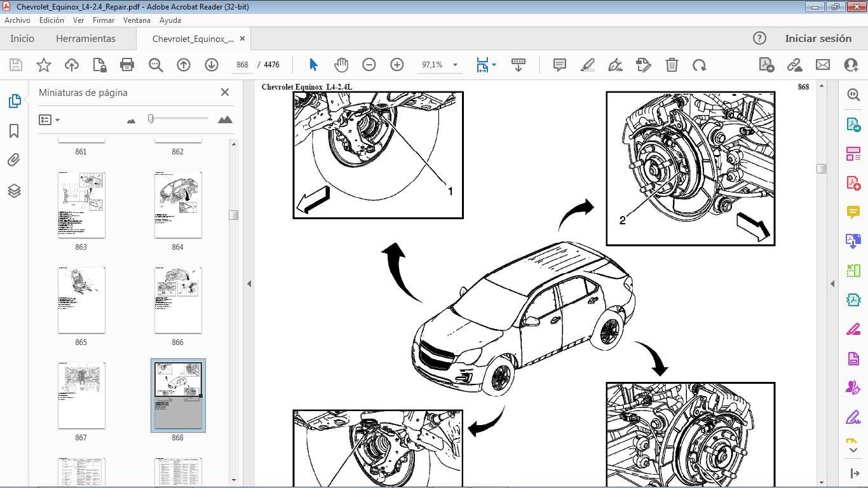Go to next page arrow
Screen dimensions: 868x488
click(212, 65)
